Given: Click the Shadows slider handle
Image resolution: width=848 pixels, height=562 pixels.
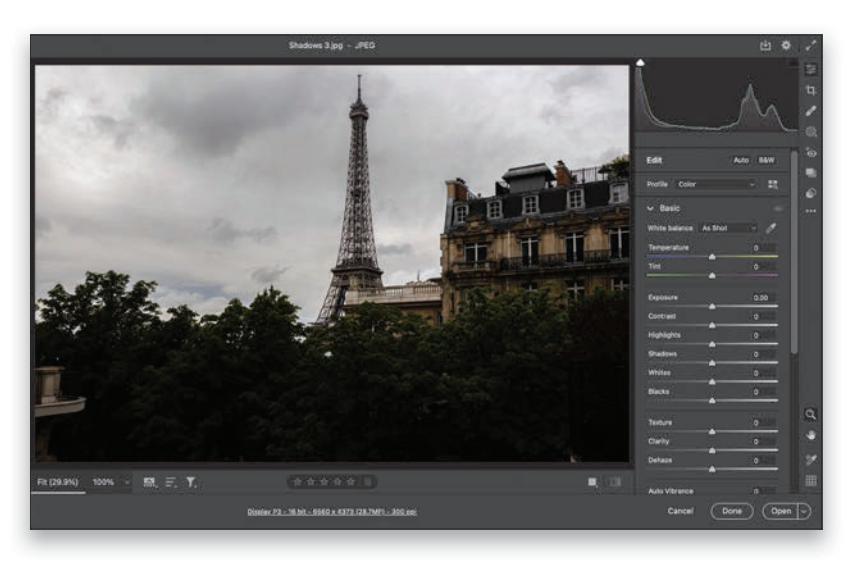Looking at the screenshot, I should 712,362.
